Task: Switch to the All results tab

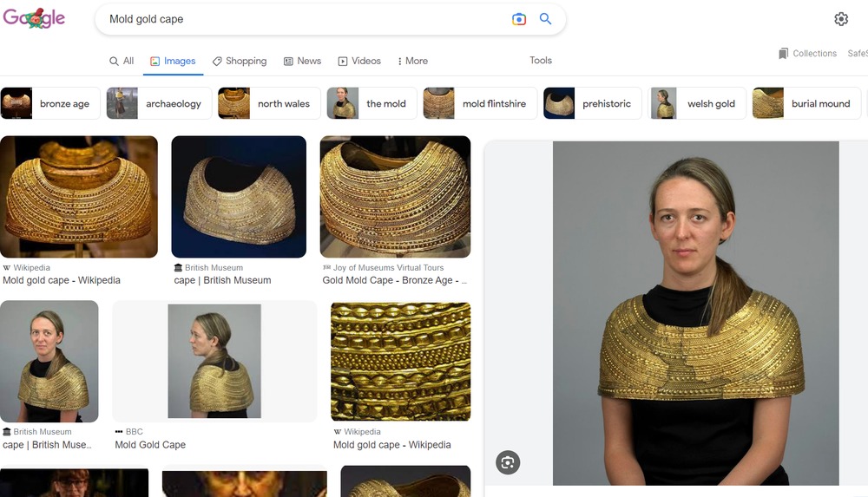Action: pos(122,61)
